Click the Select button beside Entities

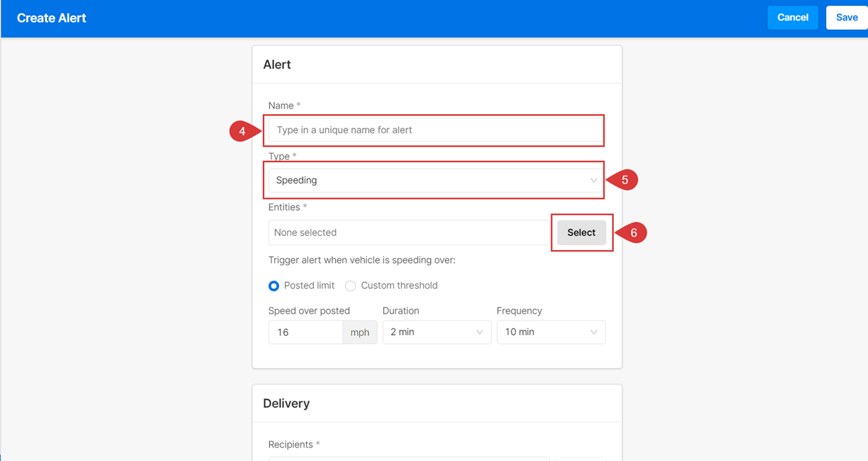(x=581, y=233)
